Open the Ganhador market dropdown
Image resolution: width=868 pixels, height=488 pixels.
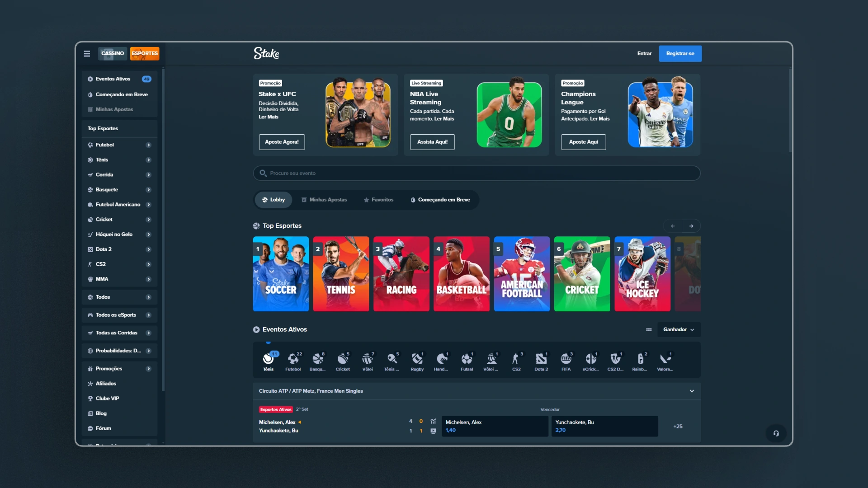pos(678,330)
